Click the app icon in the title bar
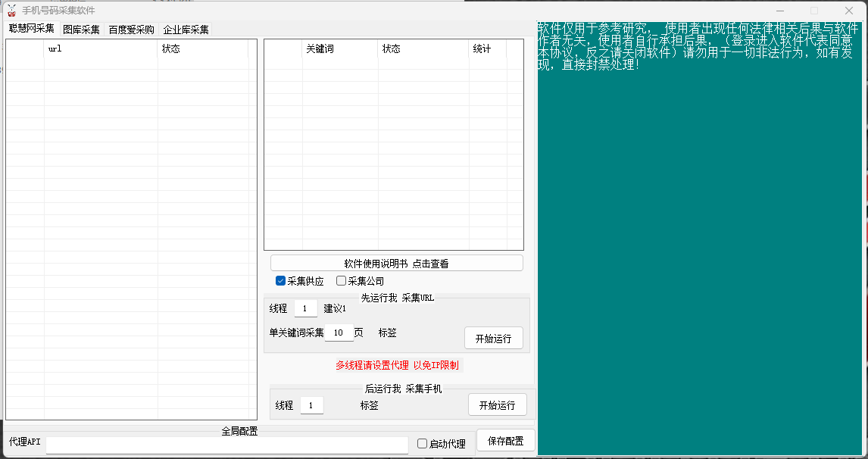This screenshot has height=459, width=868. [11, 10]
